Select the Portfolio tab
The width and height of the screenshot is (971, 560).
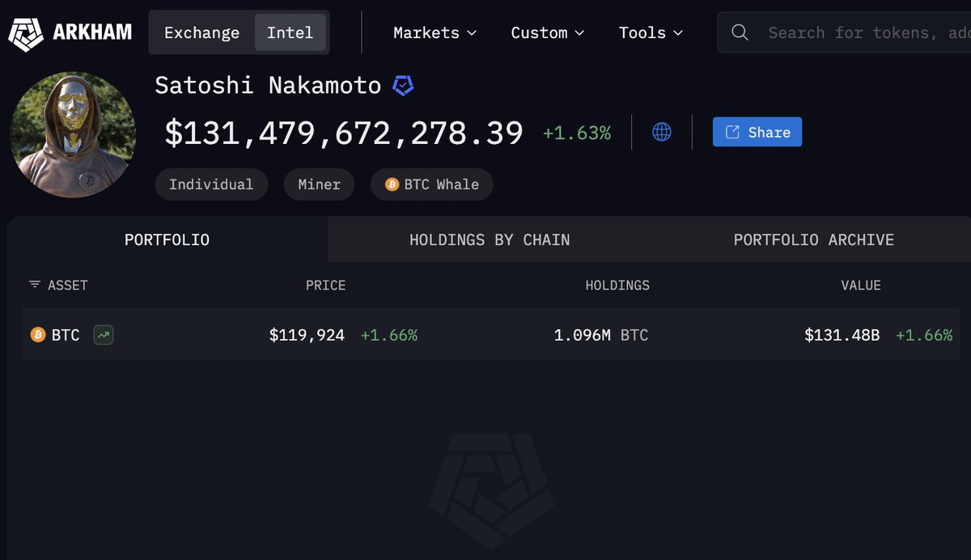point(167,240)
